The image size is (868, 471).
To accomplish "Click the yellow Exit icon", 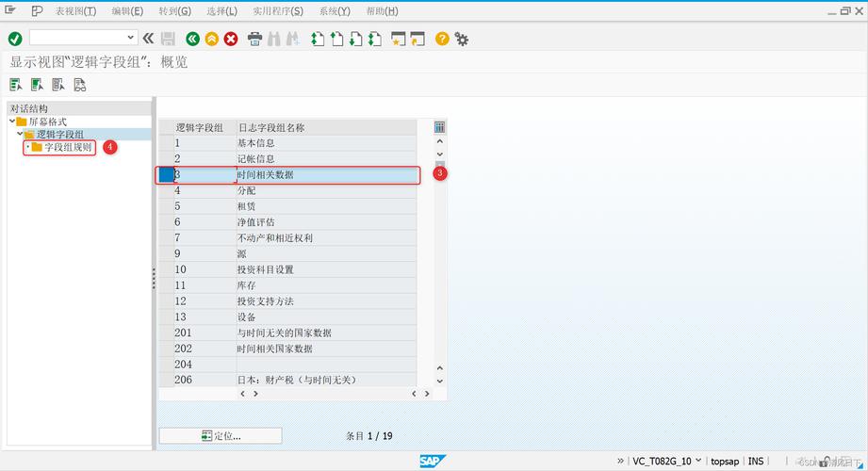I will click(211, 39).
